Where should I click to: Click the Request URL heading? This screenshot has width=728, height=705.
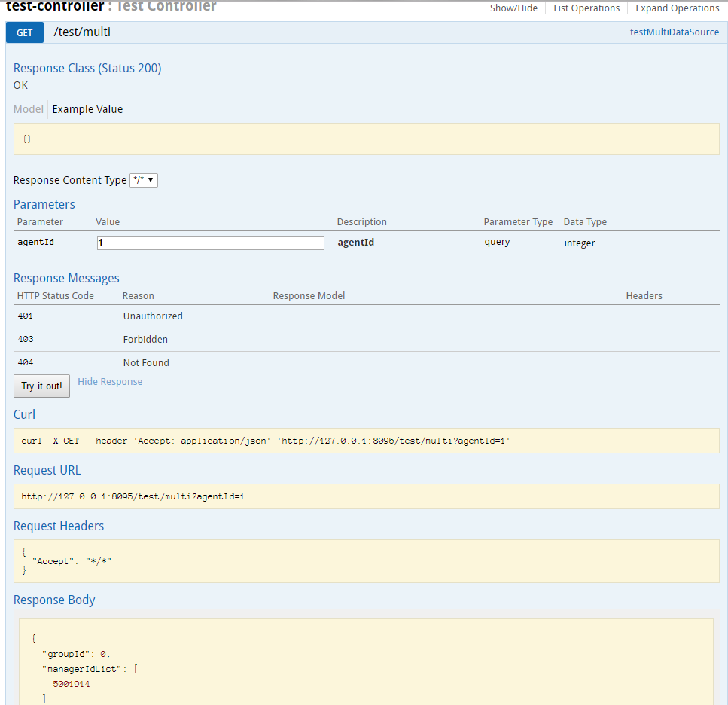tap(47, 470)
